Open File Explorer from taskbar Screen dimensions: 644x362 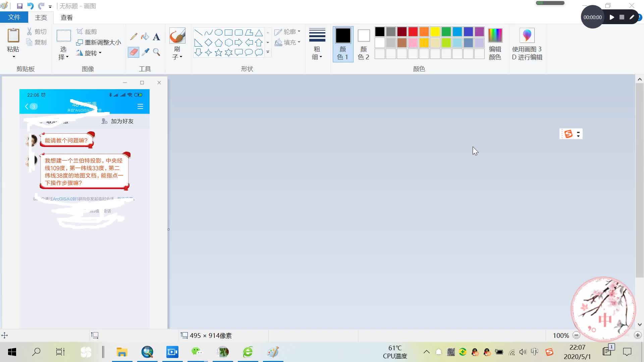pyautogui.click(x=122, y=352)
